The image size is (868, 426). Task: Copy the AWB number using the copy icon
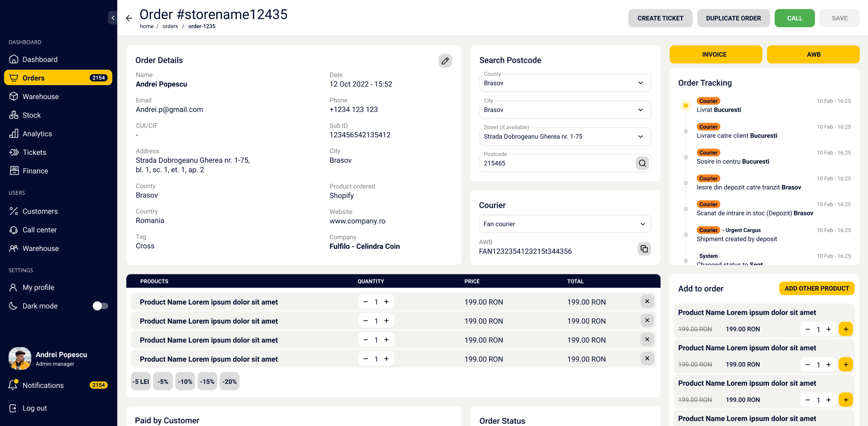(x=644, y=249)
